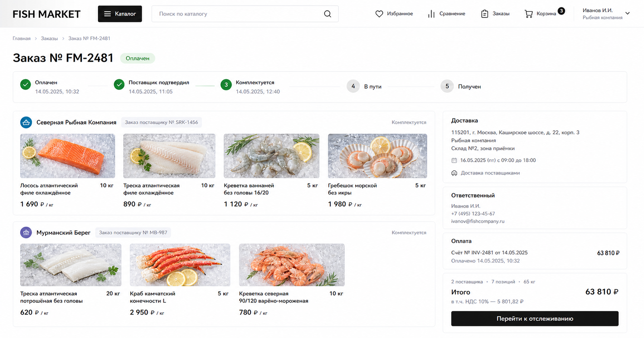Image resolution: width=644 pixels, height=338 pixels.
Task: Open Сравнение via the bars icon
Action: [x=431, y=14]
